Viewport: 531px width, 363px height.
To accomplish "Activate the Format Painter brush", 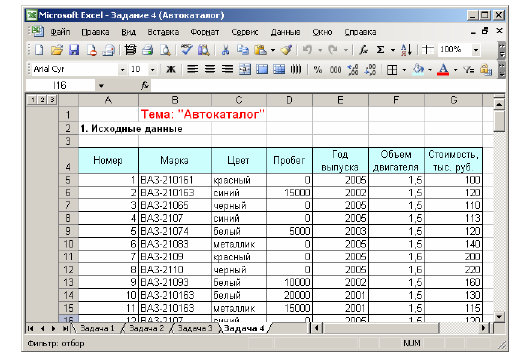I will 286,50.
